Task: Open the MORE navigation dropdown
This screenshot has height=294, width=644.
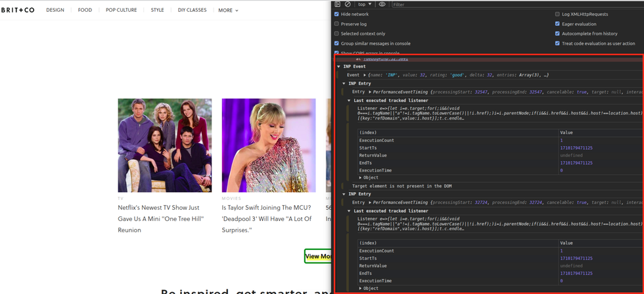Action: (228, 11)
